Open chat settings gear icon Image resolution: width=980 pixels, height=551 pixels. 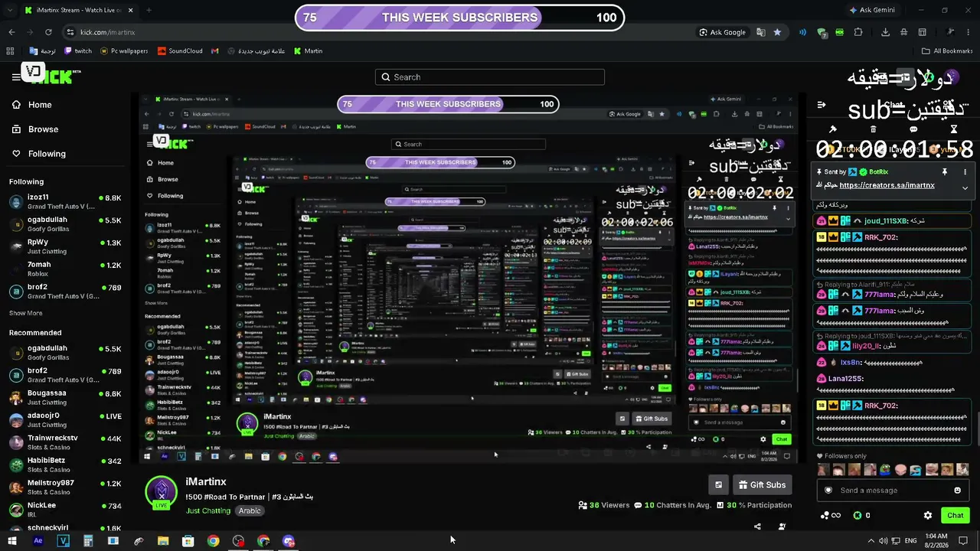pyautogui.click(x=928, y=516)
